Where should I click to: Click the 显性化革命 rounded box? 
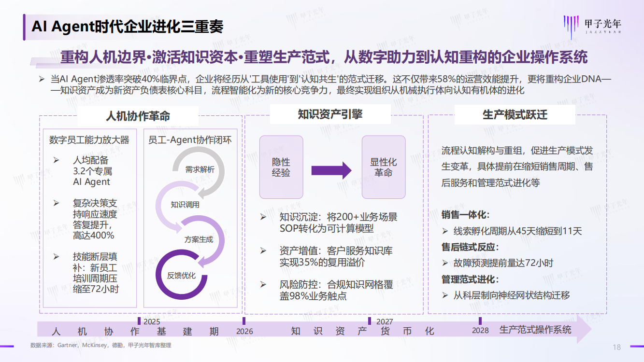(x=384, y=167)
